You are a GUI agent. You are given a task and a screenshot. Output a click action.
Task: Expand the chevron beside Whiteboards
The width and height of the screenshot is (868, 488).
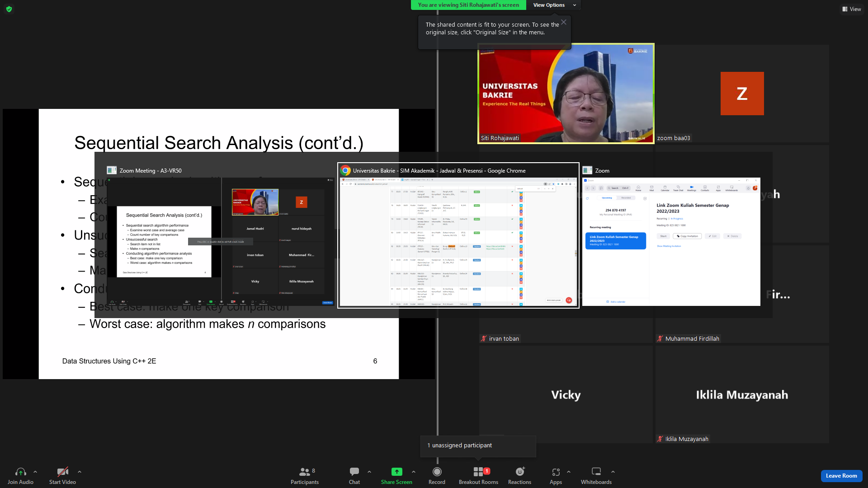[613, 472]
